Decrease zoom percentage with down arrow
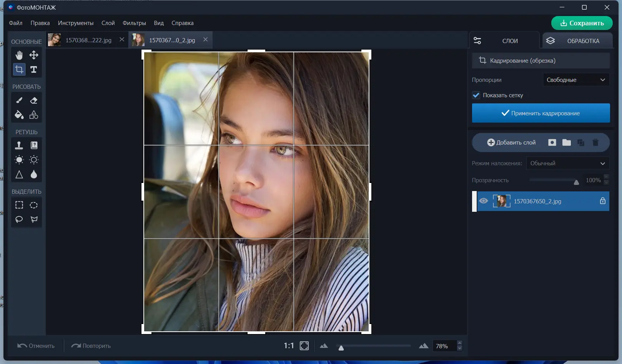 coord(460,349)
